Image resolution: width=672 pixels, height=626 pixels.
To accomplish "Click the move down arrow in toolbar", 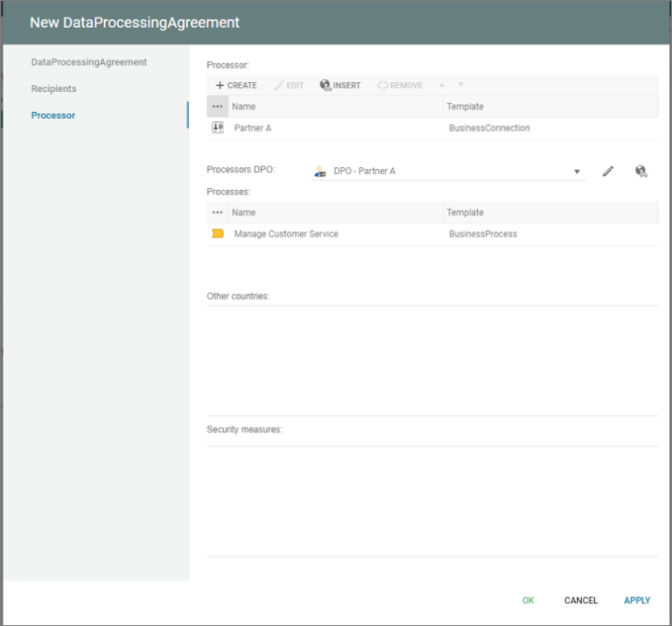I will (x=461, y=85).
